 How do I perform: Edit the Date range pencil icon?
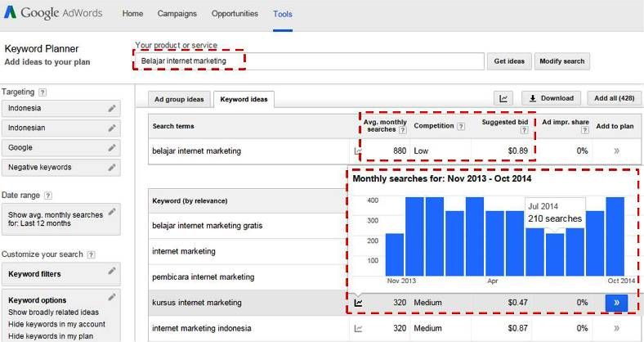[112, 212]
